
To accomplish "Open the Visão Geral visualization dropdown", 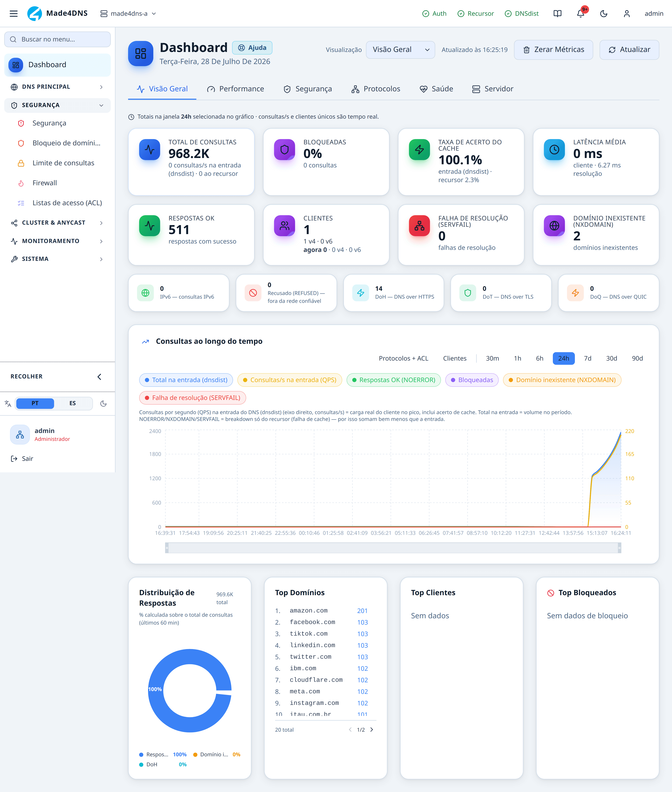I will (400, 50).
